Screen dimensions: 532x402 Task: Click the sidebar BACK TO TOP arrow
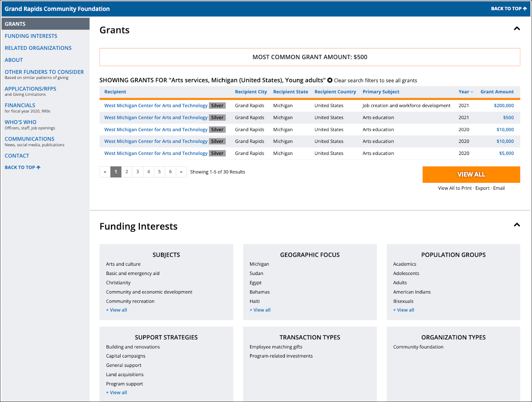[38, 167]
